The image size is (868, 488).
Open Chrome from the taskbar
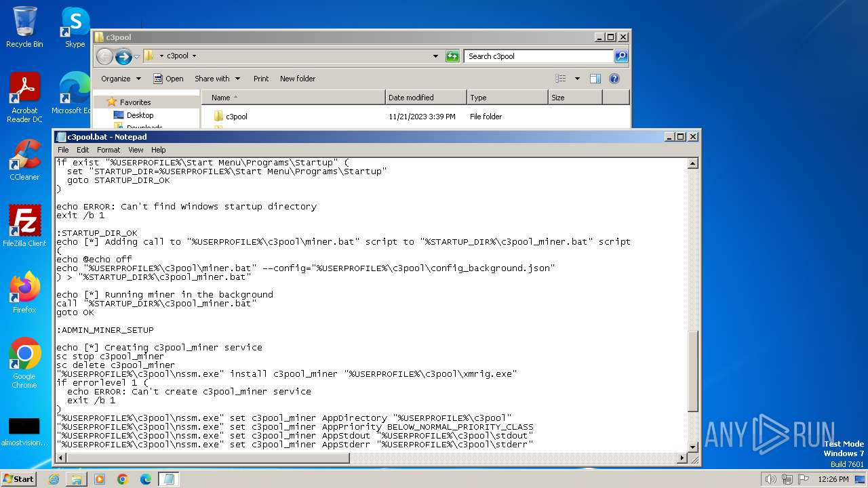123,479
